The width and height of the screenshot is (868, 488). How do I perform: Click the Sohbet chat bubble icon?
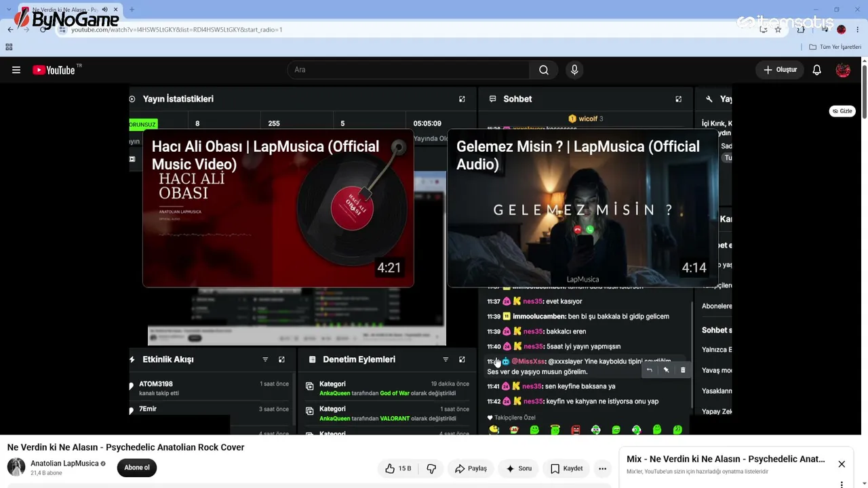pyautogui.click(x=492, y=99)
